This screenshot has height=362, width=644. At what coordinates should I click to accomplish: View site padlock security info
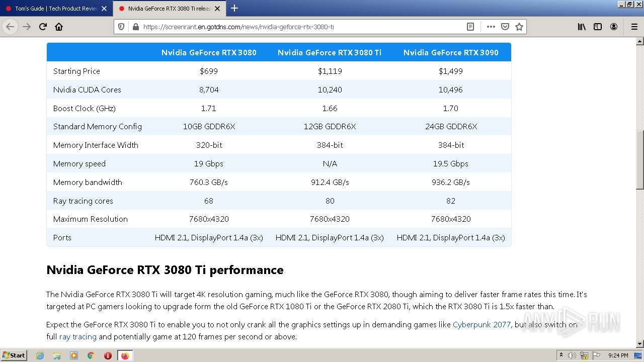click(135, 27)
